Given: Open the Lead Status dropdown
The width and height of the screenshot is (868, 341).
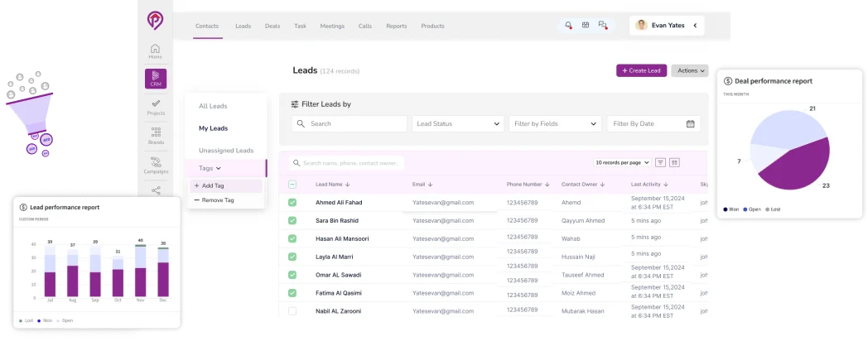Looking at the screenshot, I should pyautogui.click(x=458, y=124).
